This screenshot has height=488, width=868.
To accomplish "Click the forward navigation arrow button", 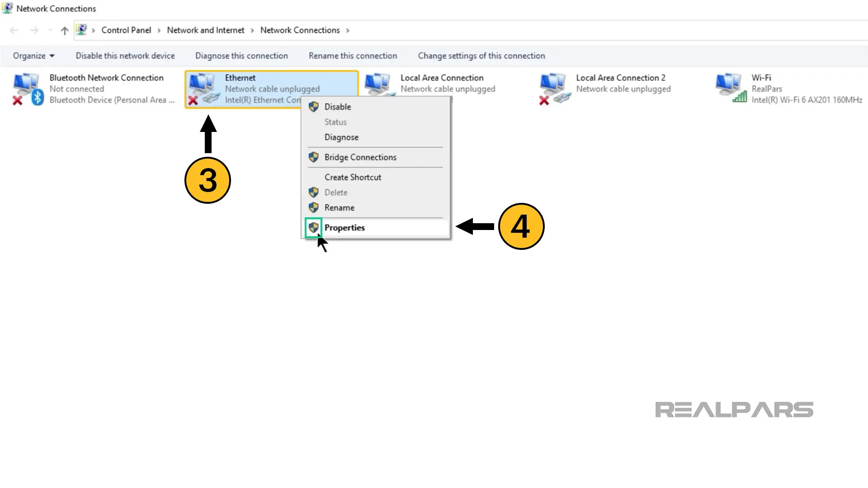I will tap(34, 30).
